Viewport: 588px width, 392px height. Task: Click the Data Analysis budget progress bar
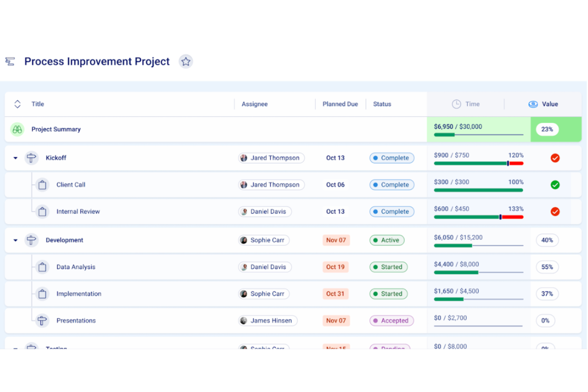pos(478,273)
